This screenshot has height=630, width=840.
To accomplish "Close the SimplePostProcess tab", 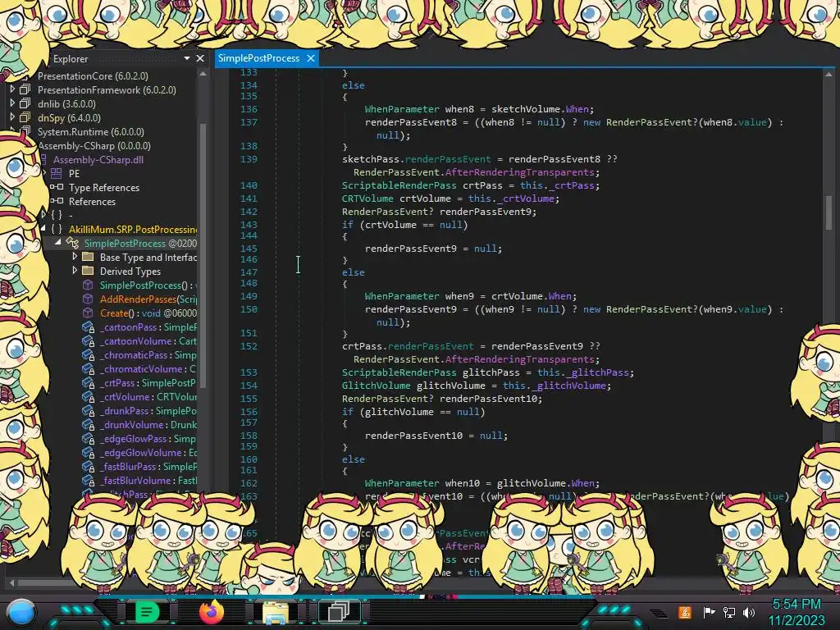I will (311, 58).
